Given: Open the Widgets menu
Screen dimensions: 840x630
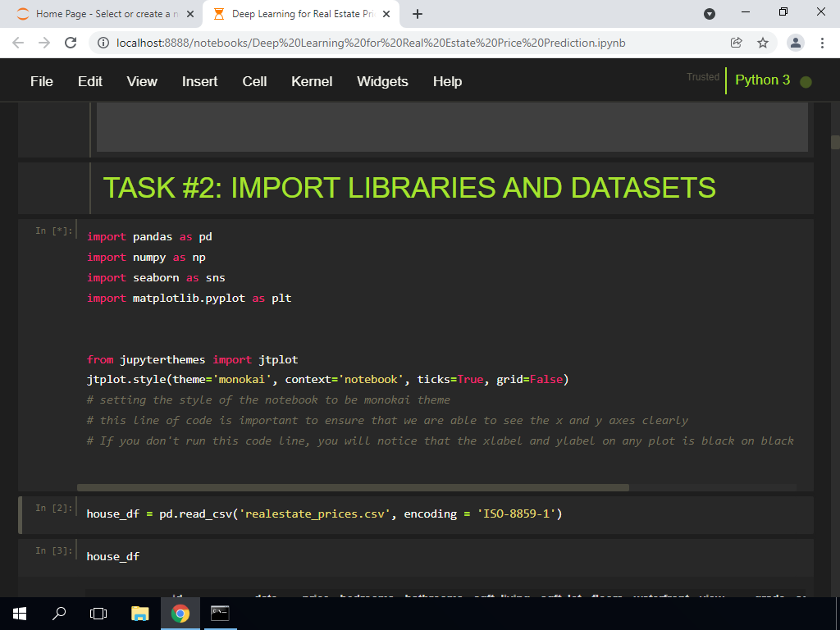Looking at the screenshot, I should pyautogui.click(x=382, y=81).
